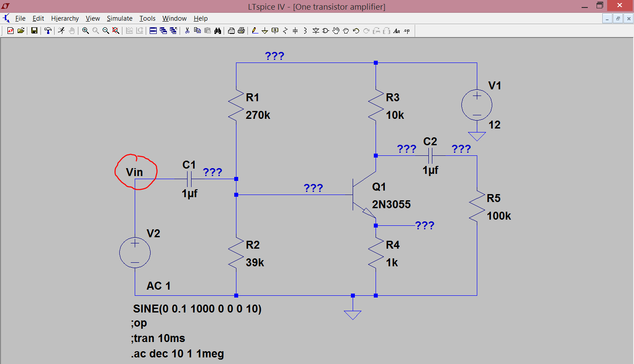634x364 pixels.
Task: Click the R2 39k value label
Action: pyautogui.click(x=255, y=263)
